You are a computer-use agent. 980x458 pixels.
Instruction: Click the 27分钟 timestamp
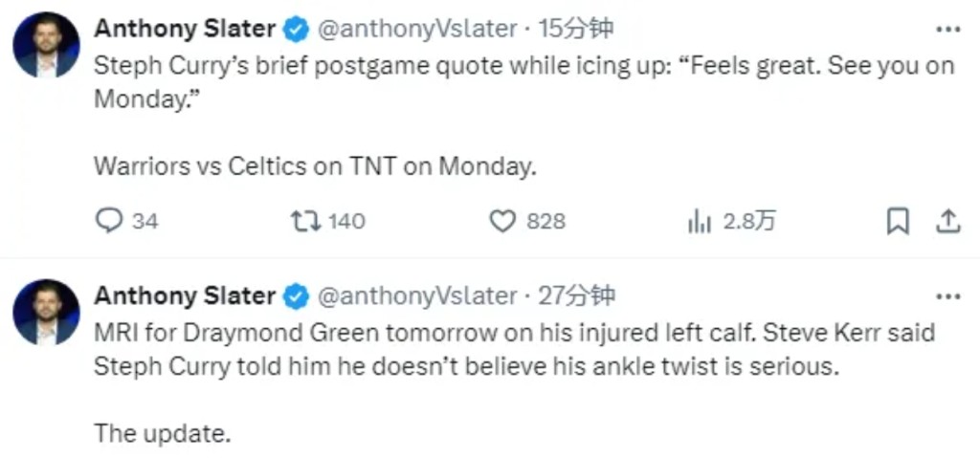pyautogui.click(x=576, y=296)
